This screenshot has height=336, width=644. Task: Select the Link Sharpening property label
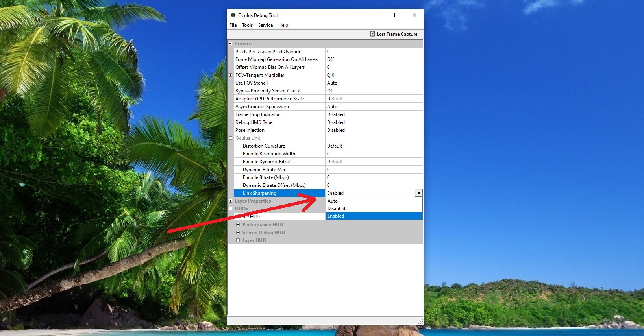(x=259, y=193)
